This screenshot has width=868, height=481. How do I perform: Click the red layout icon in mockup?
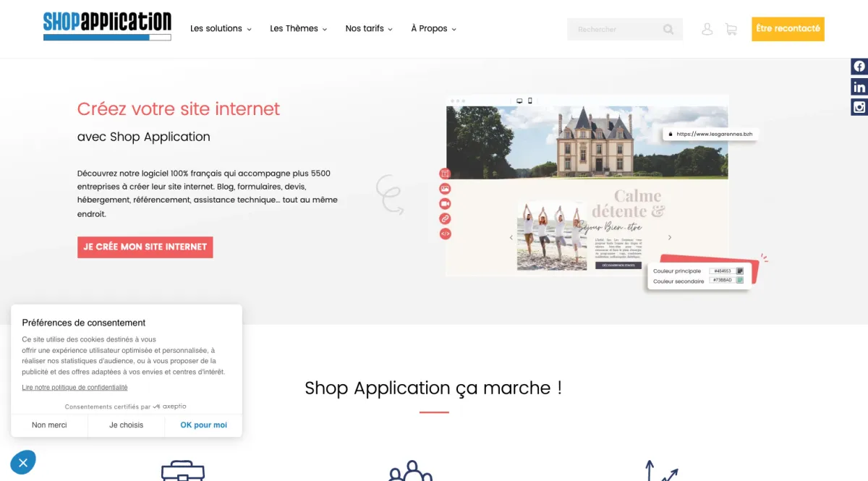[445, 174]
